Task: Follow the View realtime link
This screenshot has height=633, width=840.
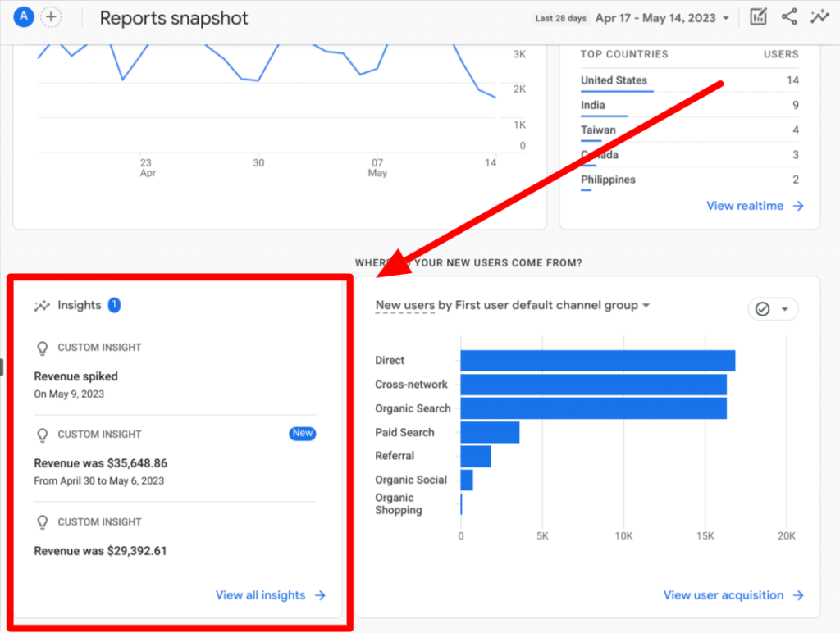Action: (755, 206)
